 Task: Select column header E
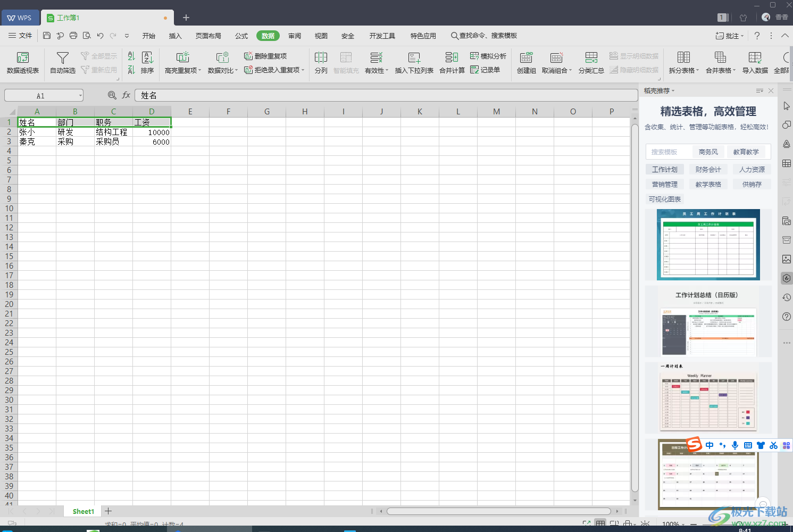pyautogui.click(x=190, y=111)
